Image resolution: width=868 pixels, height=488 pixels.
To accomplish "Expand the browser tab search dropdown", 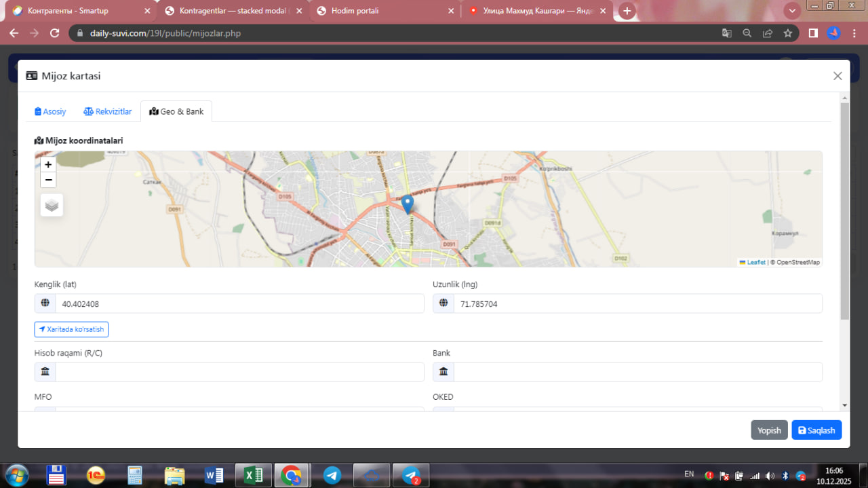I will point(792,11).
